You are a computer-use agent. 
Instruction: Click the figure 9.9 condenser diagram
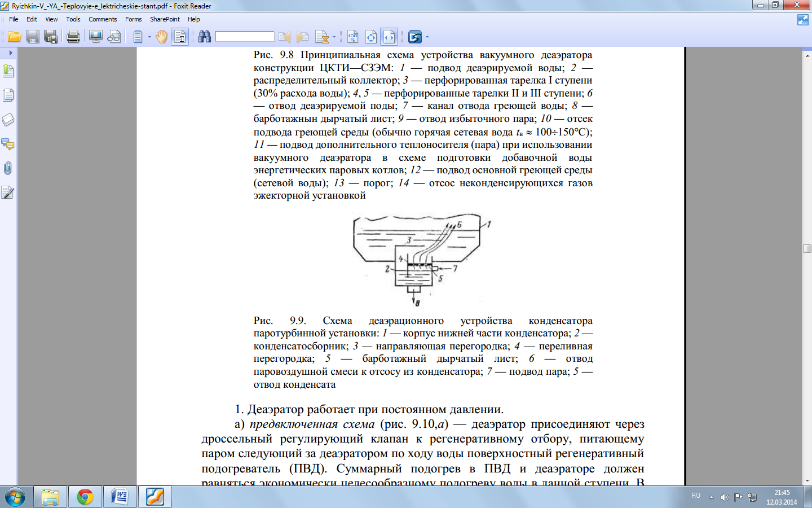[x=422, y=259]
